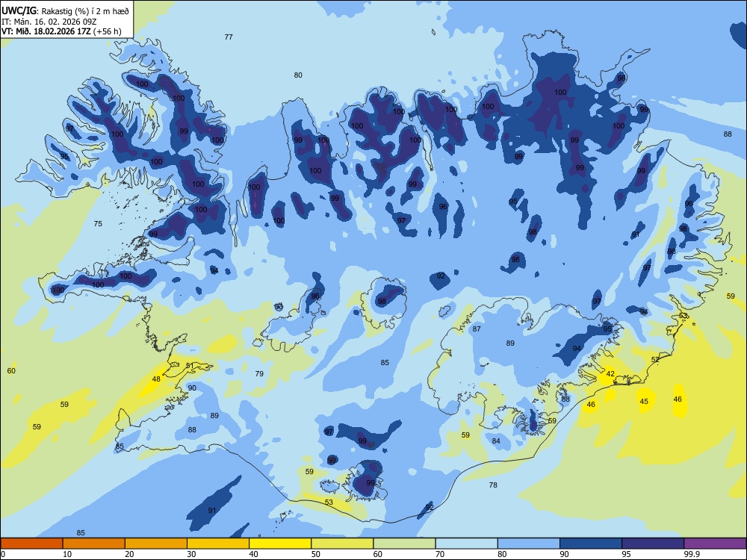Click the map value '84' in the south

[x=496, y=441]
